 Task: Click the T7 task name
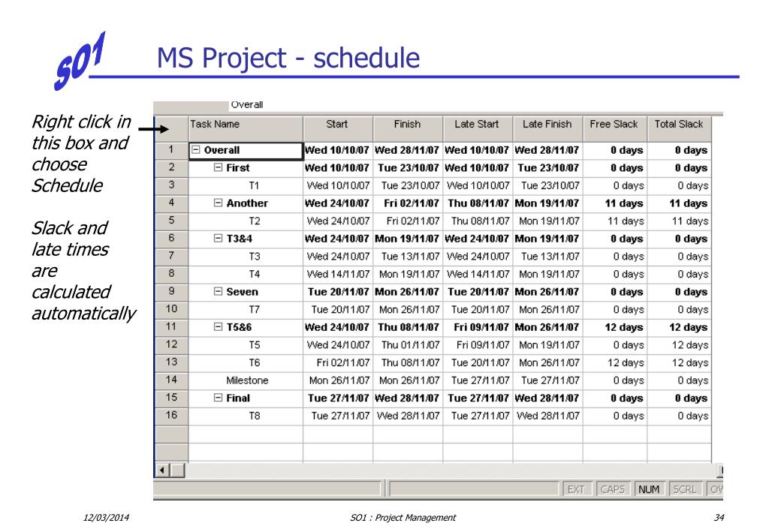(254, 310)
